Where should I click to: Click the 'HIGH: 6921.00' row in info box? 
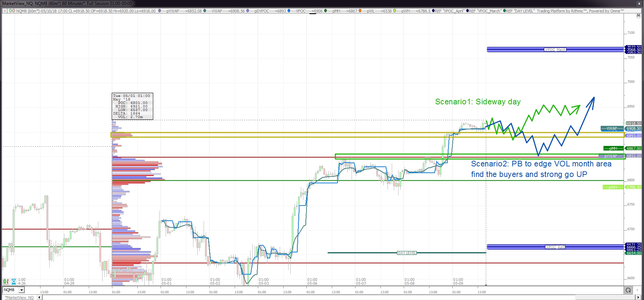(132, 106)
